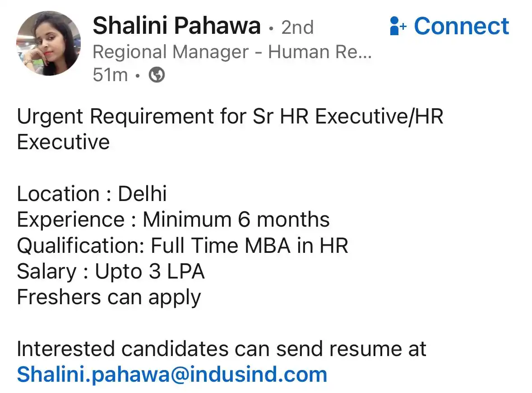Click the Connect button text
This screenshot has height=393, width=532.
[x=462, y=26]
